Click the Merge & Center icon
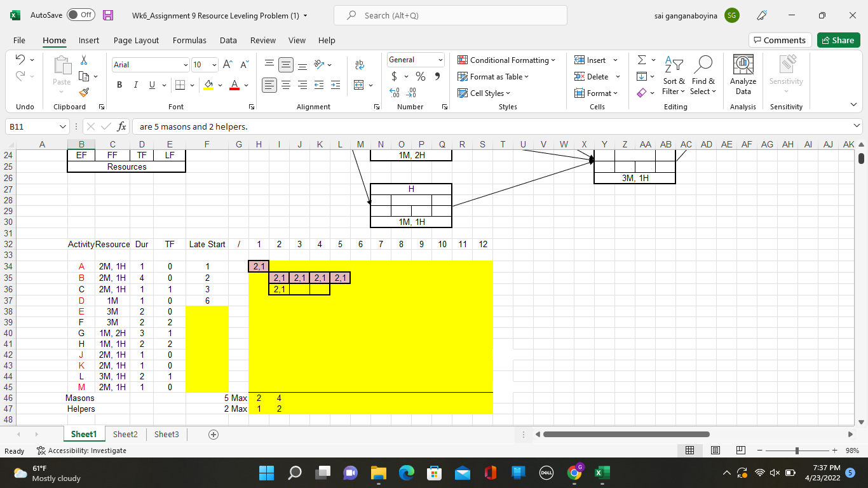This screenshot has width=868, height=488. click(359, 85)
